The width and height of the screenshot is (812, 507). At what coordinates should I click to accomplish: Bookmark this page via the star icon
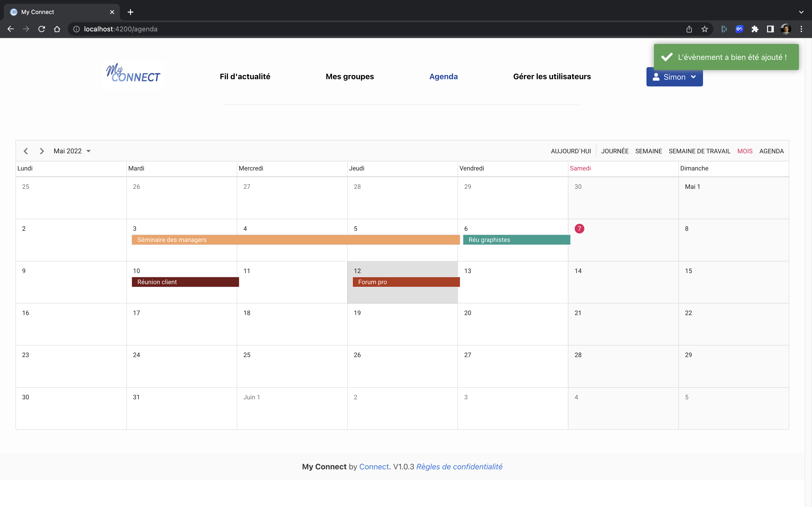click(705, 29)
